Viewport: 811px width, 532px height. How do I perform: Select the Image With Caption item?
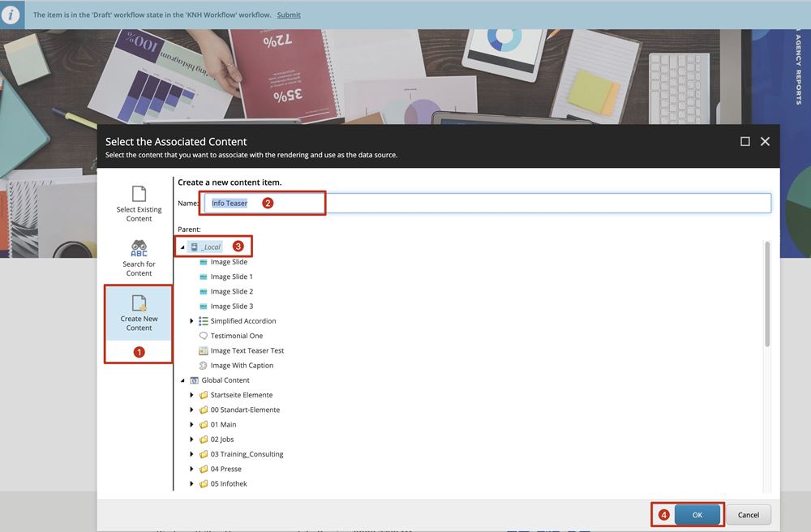[x=241, y=366]
